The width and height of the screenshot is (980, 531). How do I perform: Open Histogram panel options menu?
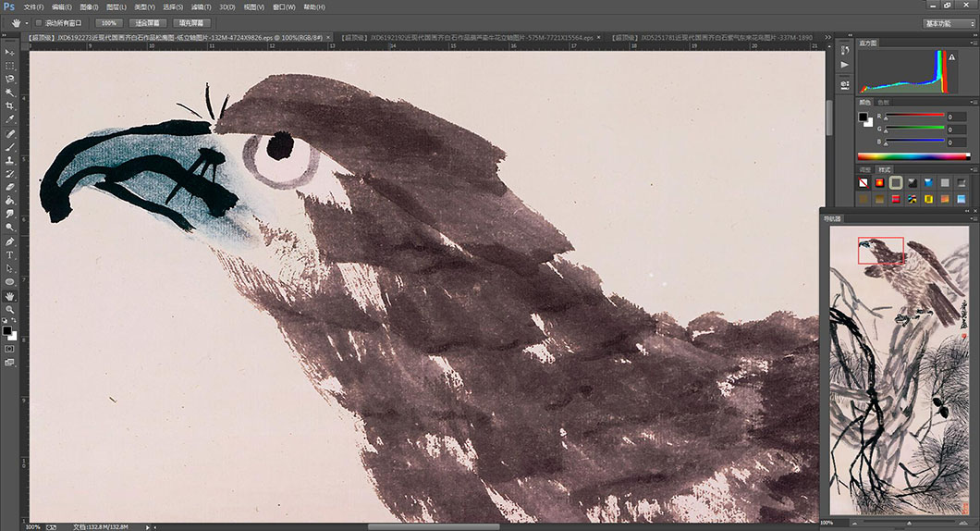[x=974, y=43]
